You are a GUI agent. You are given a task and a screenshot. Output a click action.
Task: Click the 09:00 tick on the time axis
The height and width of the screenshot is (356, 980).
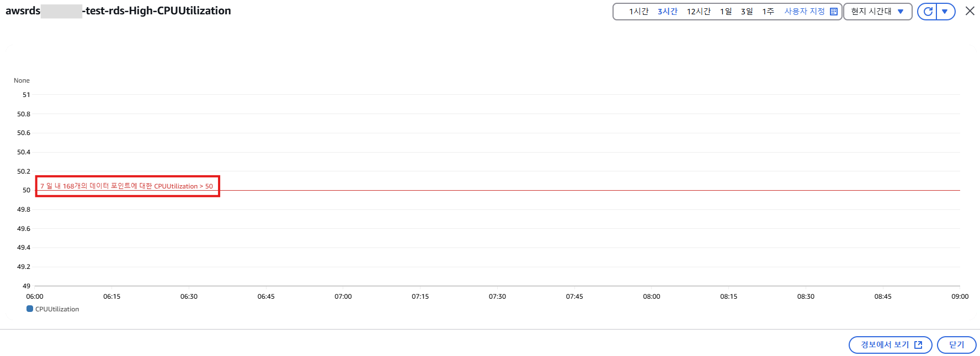[x=960, y=296]
